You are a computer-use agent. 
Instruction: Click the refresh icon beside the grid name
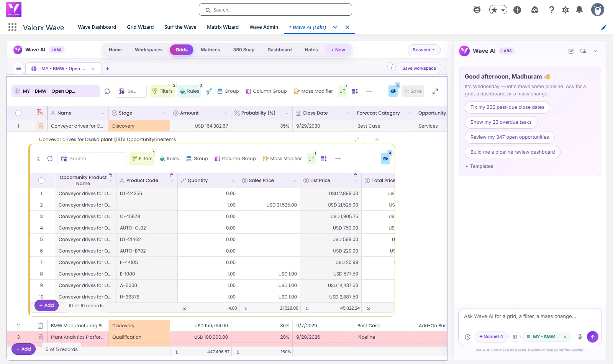tap(107, 91)
